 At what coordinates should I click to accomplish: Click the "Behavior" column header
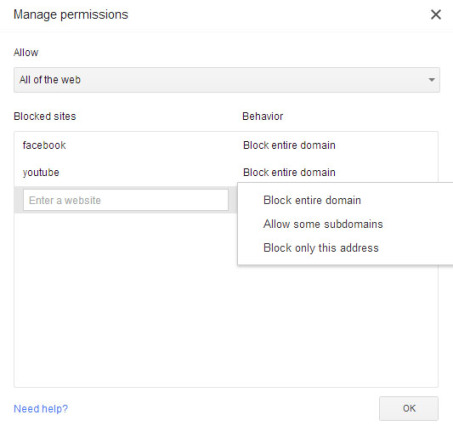pos(263,116)
